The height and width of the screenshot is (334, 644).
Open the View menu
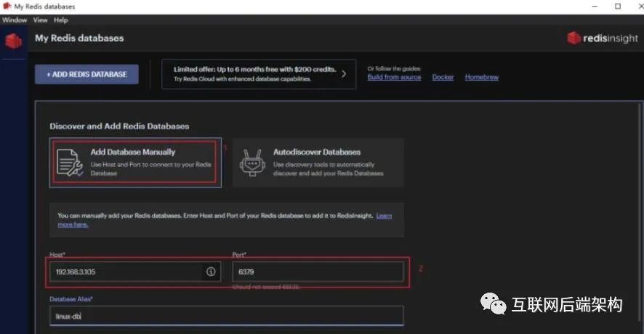(40, 20)
